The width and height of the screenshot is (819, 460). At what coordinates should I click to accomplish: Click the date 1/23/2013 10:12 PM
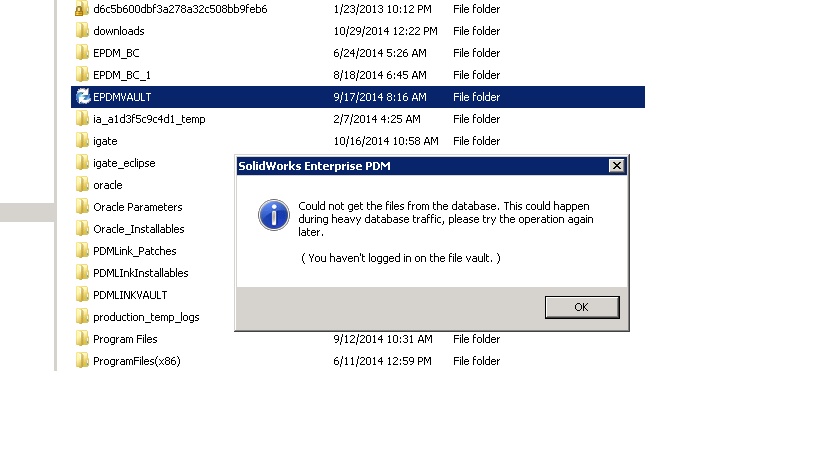point(382,9)
